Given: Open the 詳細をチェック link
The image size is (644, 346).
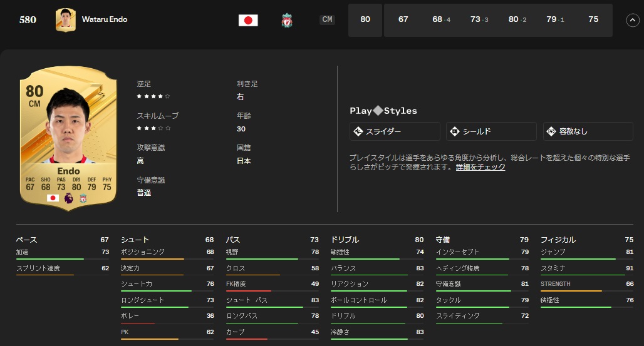Looking at the screenshot, I should click(x=480, y=168).
